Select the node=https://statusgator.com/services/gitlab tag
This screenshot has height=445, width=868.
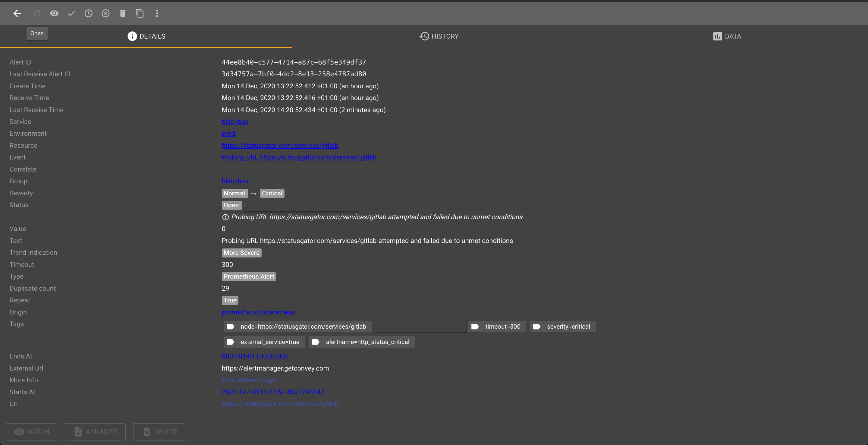click(x=297, y=326)
